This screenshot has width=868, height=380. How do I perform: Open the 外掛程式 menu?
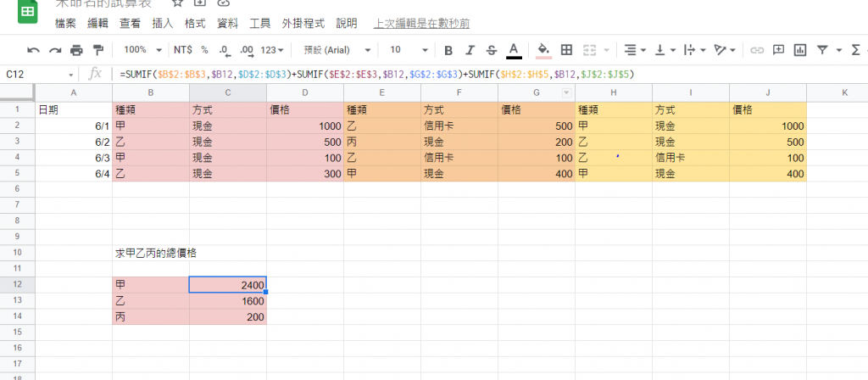point(303,24)
